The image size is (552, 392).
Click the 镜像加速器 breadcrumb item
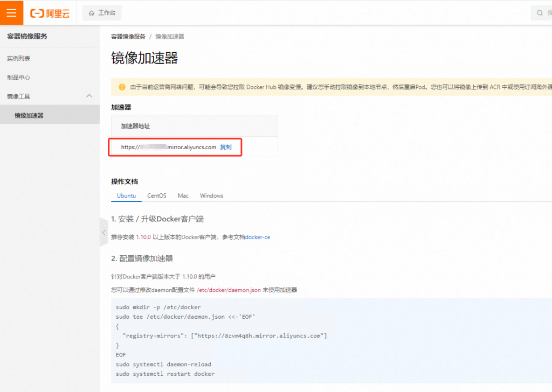170,37
